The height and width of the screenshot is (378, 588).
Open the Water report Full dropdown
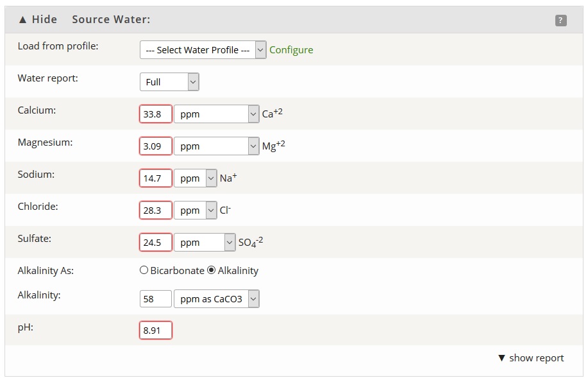(169, 82)
